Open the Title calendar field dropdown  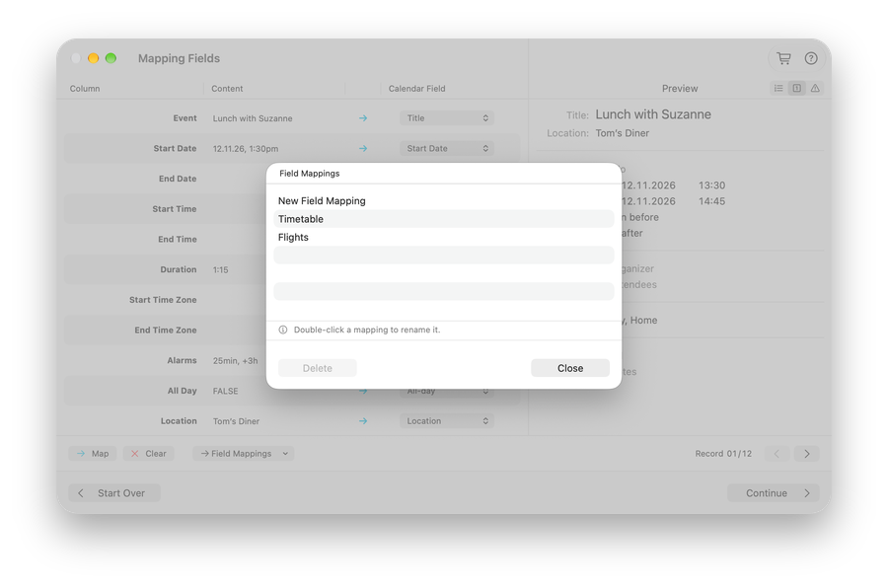[x=447, y=117]
